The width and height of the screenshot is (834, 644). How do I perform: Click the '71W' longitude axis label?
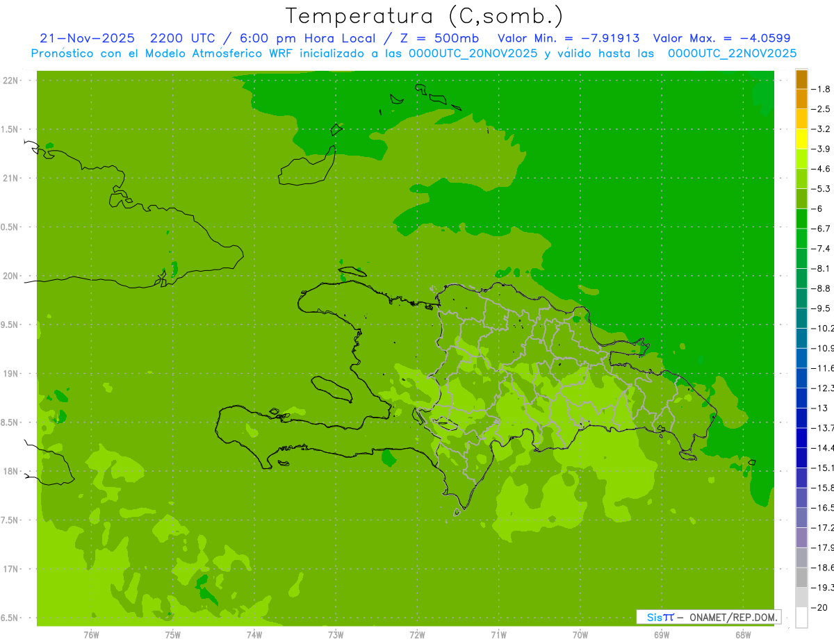click(498, 635)
